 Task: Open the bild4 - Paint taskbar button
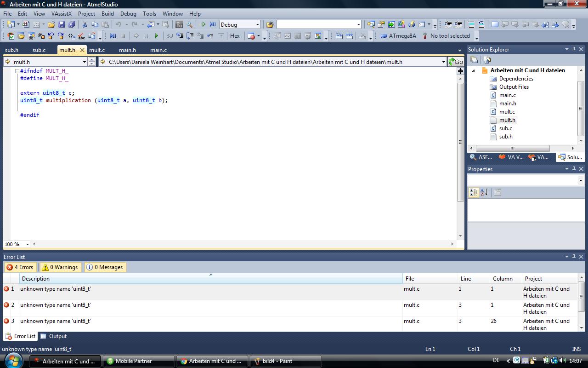click(285, 361)
